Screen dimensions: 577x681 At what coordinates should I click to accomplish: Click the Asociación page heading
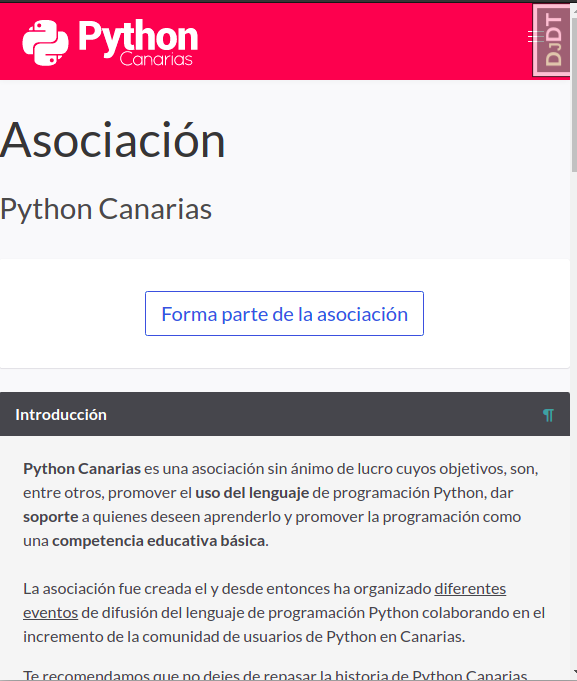(x=112, y=140)
